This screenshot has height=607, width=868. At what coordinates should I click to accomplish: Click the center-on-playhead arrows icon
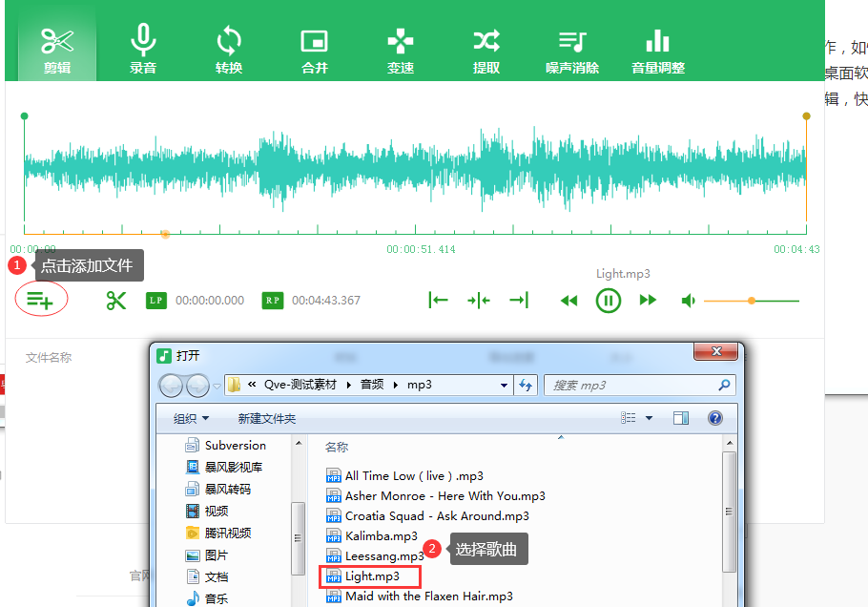(x=478, y=301)
